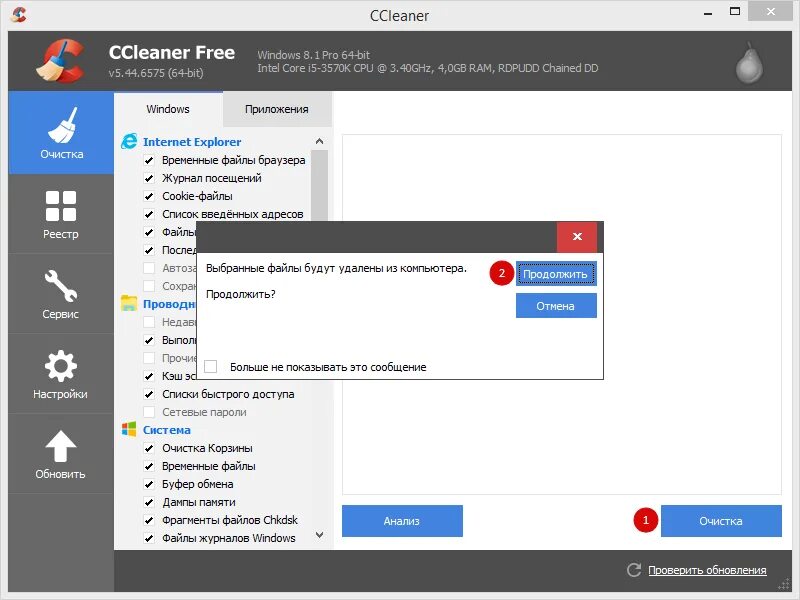
Task: Click scroll down arrow of options list
Action: click(x=319, y=535)
